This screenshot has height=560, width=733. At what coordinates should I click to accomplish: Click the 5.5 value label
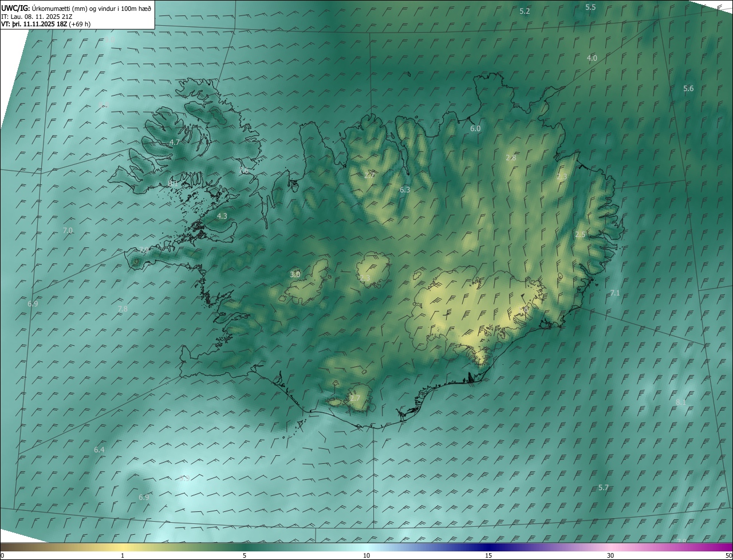tap(590, 7)
